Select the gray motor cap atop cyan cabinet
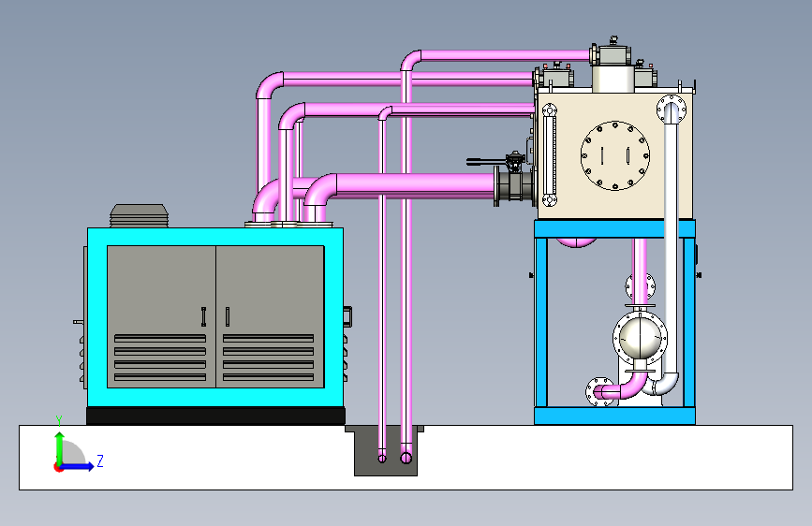 [140, 216]
